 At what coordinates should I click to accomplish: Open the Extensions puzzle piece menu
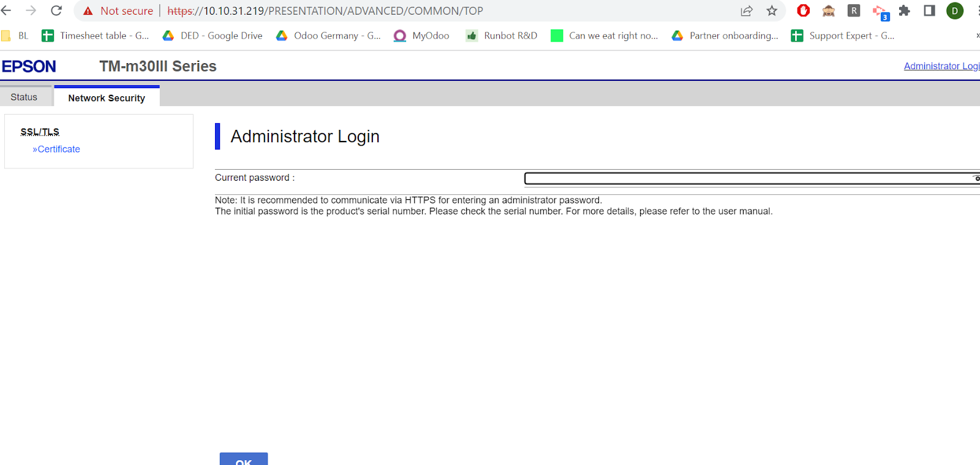904,10
